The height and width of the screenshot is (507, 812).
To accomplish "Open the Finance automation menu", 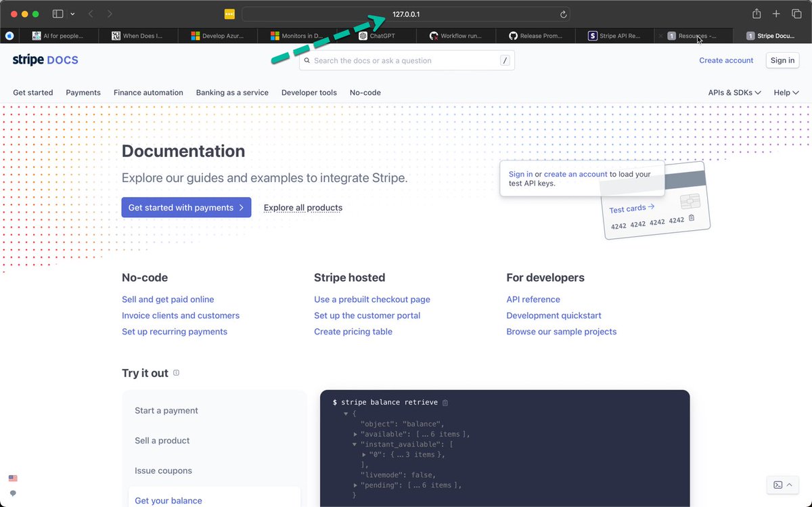I will [x=148, y=93].
